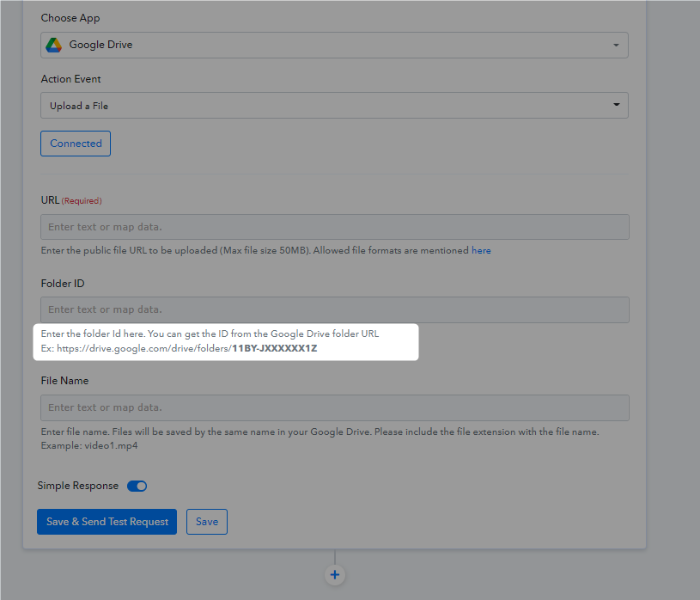Expand the Action Event dropdown Upload a File
700x600 pixels.
334,106
